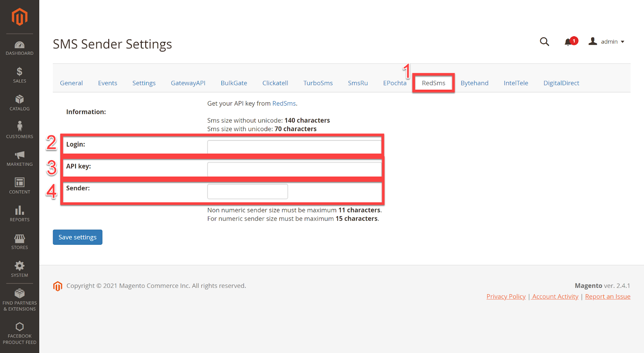Switch to the IntelTele tab
This screenshot has width=644, height=353.
(x=516, y=83)
